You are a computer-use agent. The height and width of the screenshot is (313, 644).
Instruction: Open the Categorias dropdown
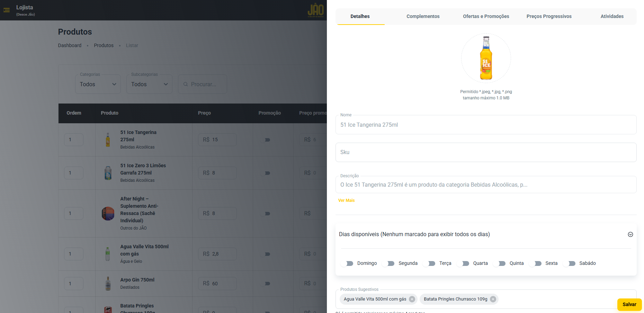[x=98, y=84]
